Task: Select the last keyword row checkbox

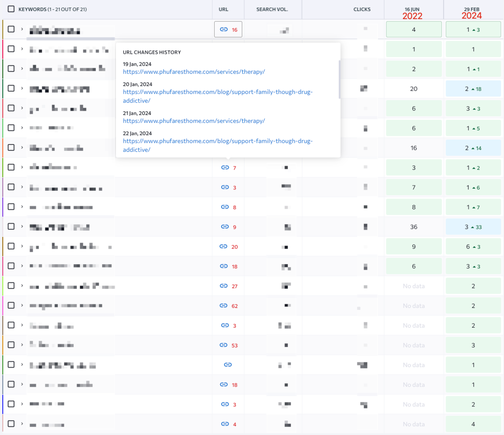Action: [x=11, y=424]
